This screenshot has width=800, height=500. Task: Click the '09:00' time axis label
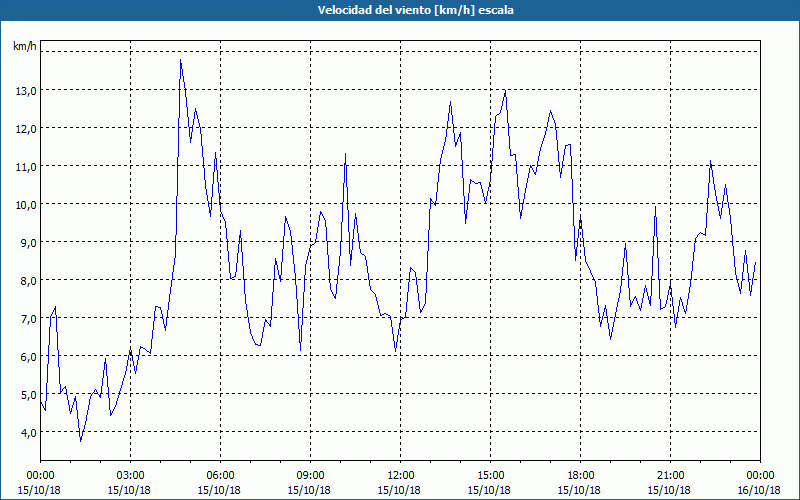pyautogui.click(x=310, y=476)
